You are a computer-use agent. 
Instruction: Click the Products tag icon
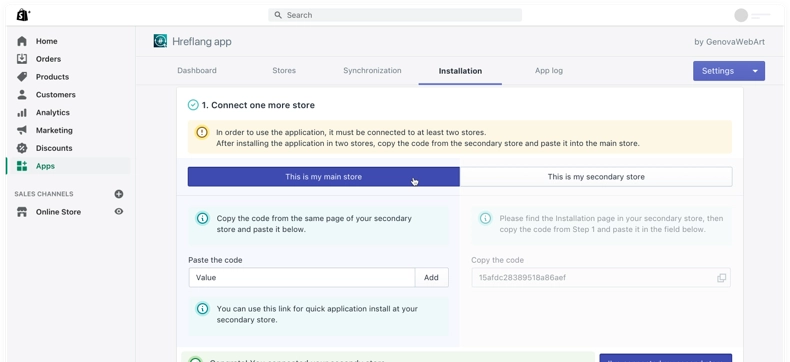22,77
